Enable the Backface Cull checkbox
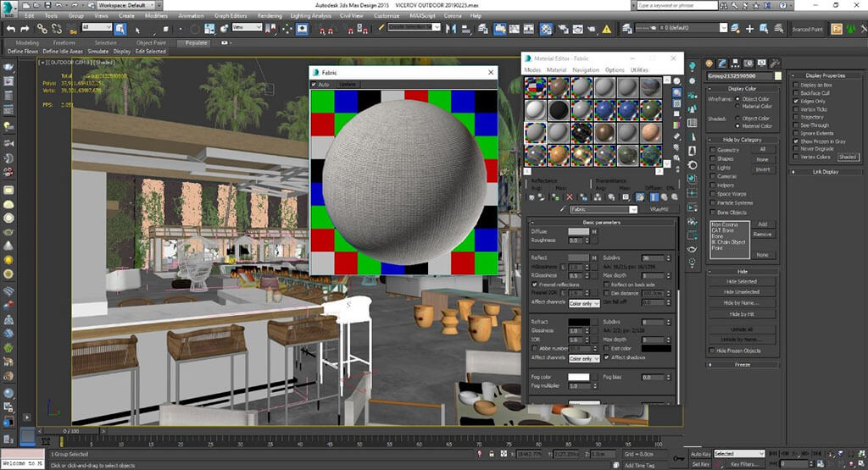Viewport: 868px width, 470px height. pos(797,93)
